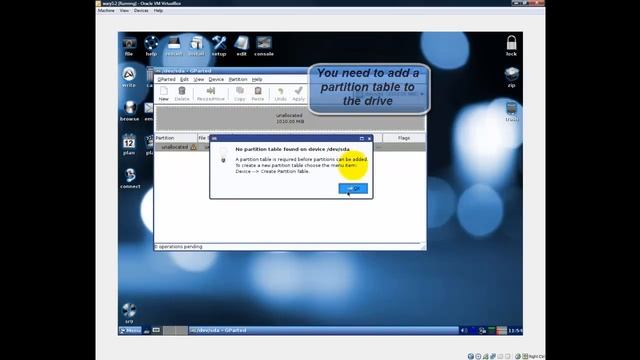Click the 'lock' desktop icon
This screenshot has width=640, height=360.
[x=511, y=46]
